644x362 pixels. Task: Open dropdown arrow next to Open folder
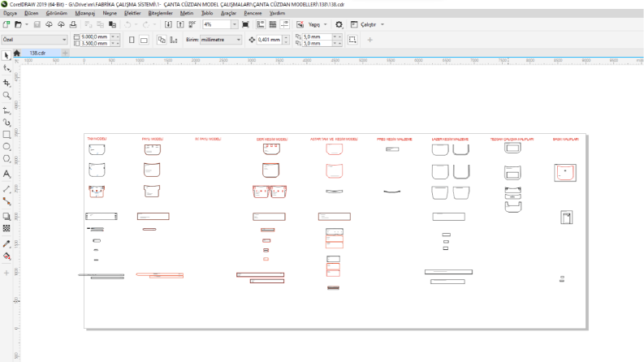coord(27,24)
